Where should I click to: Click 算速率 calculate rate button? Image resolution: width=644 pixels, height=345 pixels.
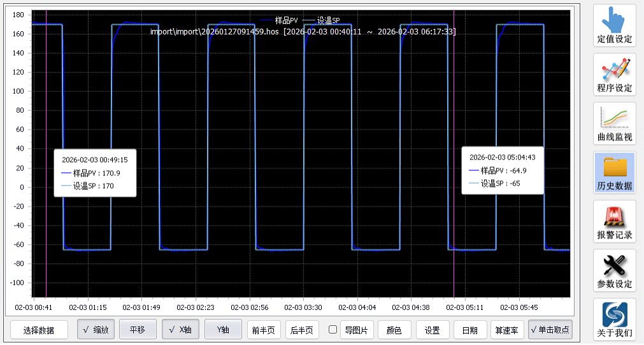[507, 330]
